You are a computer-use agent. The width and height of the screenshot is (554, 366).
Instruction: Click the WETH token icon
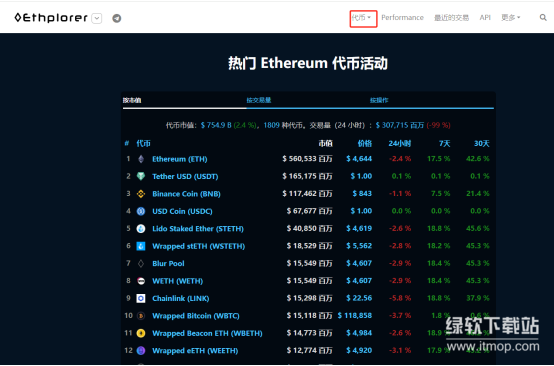(x=141, y=281)
